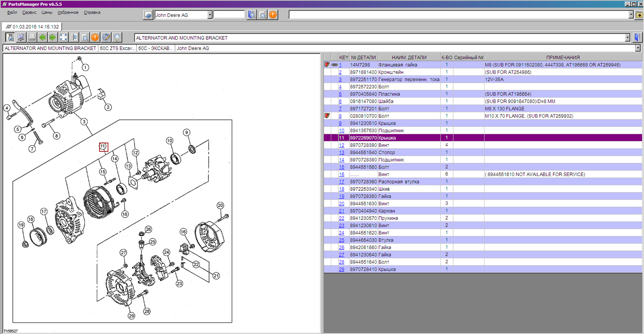Click key link 3 for Генератор
Screen dimensions: 644x334
340,80
